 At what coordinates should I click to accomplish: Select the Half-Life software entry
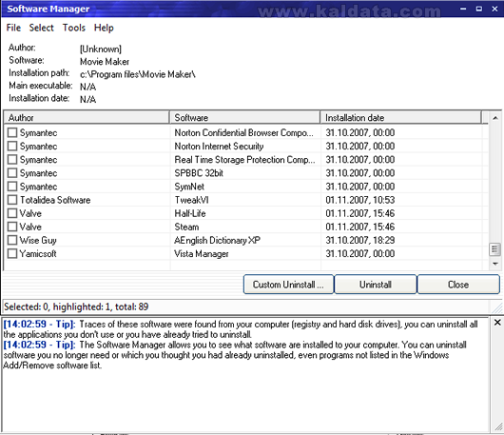point(190,213)
